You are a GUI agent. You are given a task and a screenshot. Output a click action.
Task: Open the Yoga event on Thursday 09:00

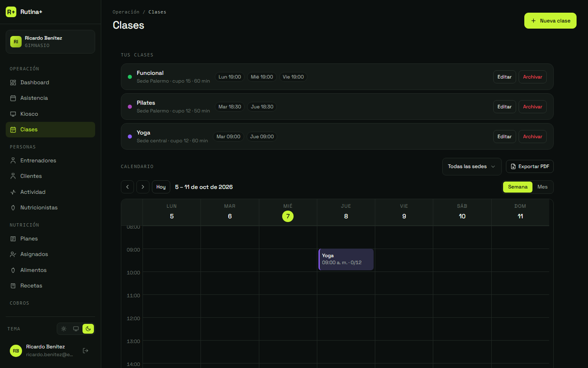coord(346,260)
